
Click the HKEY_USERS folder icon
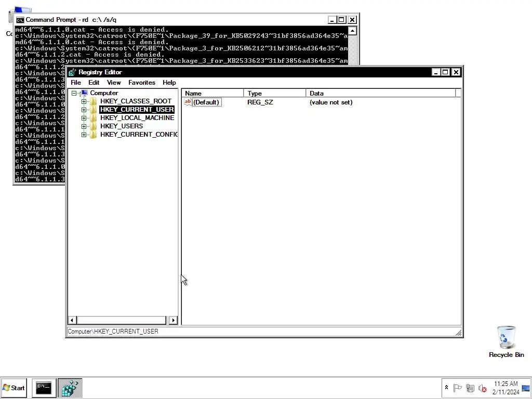pos(94,126)
